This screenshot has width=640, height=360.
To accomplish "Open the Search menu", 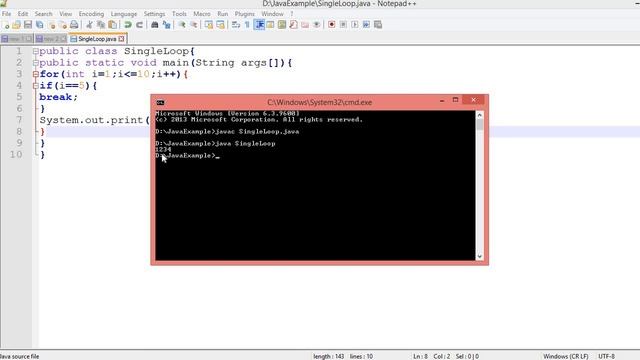I will [x=43, y=14].
